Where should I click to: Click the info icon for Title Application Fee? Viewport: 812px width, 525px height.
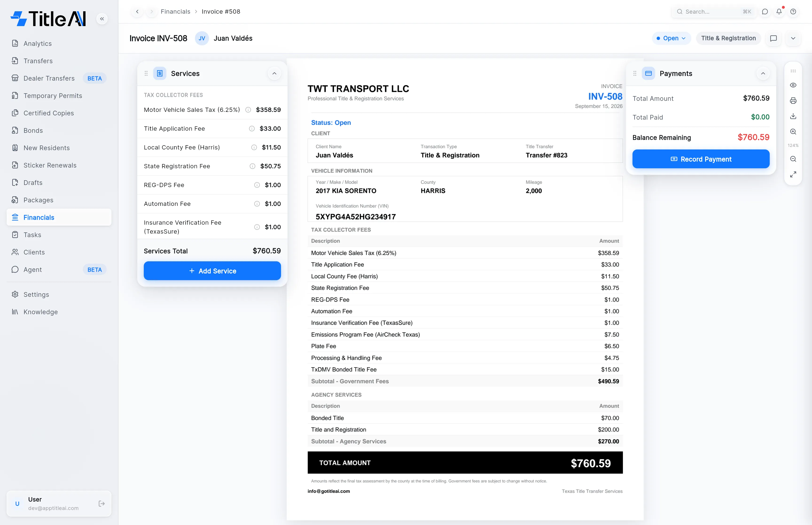click(x=252, y=129)
